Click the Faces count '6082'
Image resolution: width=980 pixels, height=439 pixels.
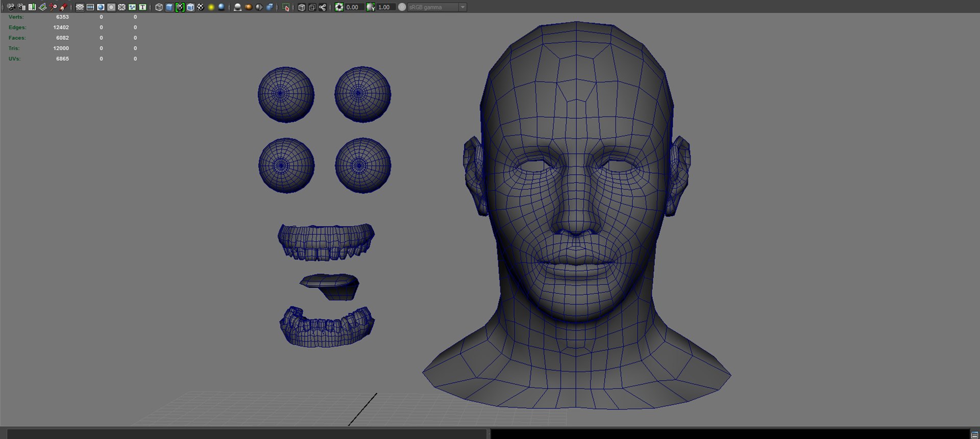click(x=62, y=38)
